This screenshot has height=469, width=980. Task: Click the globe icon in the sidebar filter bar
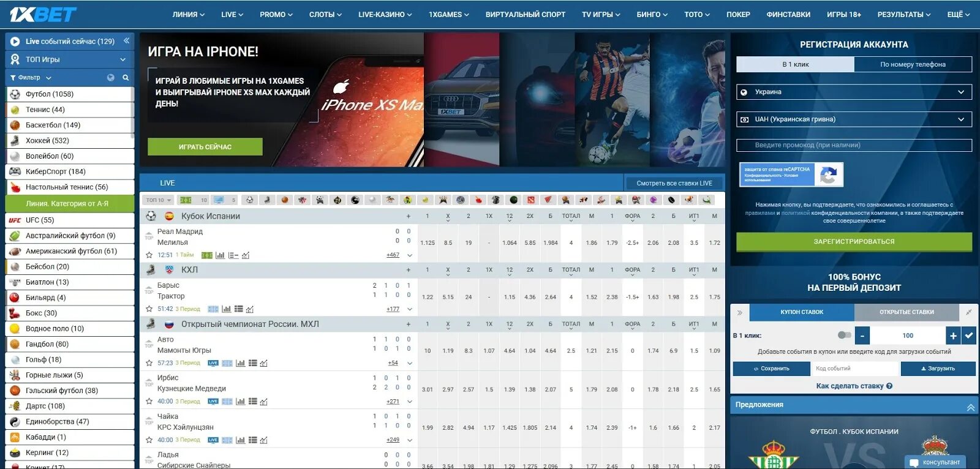click(x=111, y=78)
